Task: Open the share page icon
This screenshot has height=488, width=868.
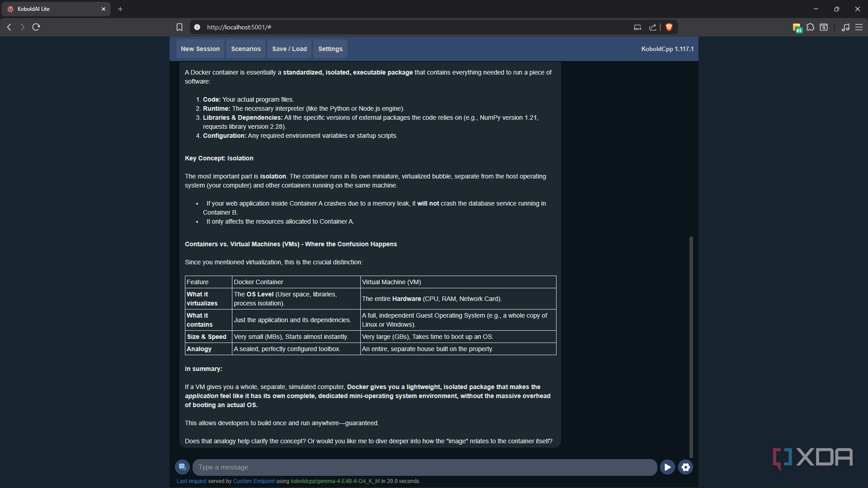Action: pyautogui.click(x=653, y=27)
